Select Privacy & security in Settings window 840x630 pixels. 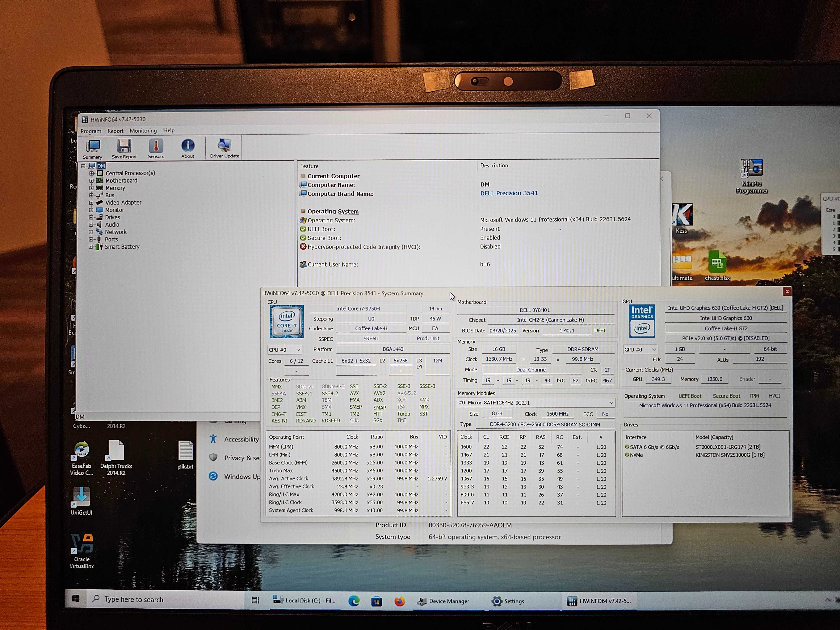click(234, 458)
